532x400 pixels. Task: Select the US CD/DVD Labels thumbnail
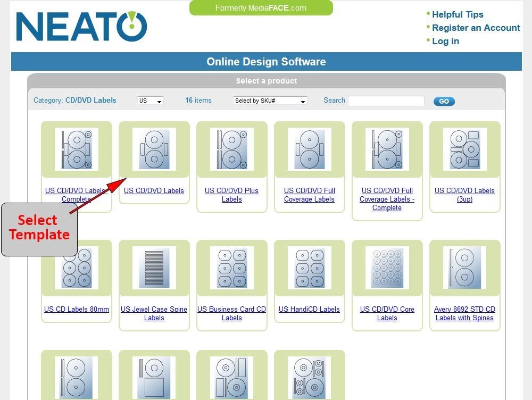[x=154, y=149]
